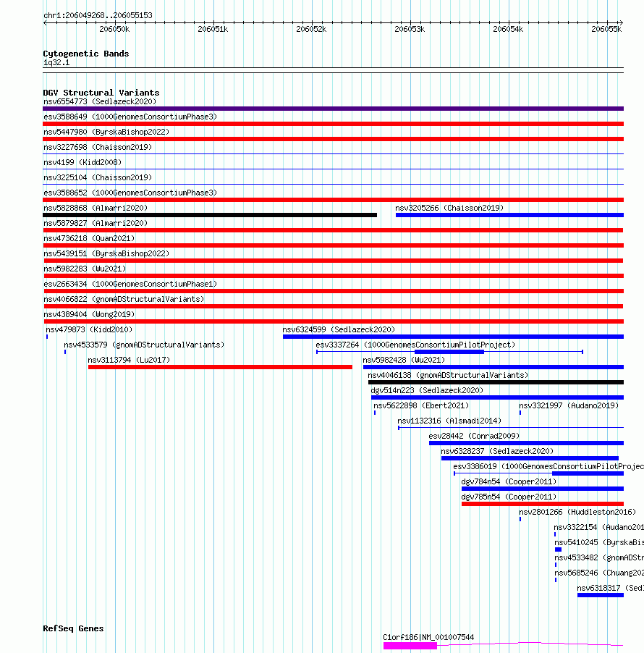
Task: Click the nsv5685246 Chuang label
Action: click(x=599, y=573)
